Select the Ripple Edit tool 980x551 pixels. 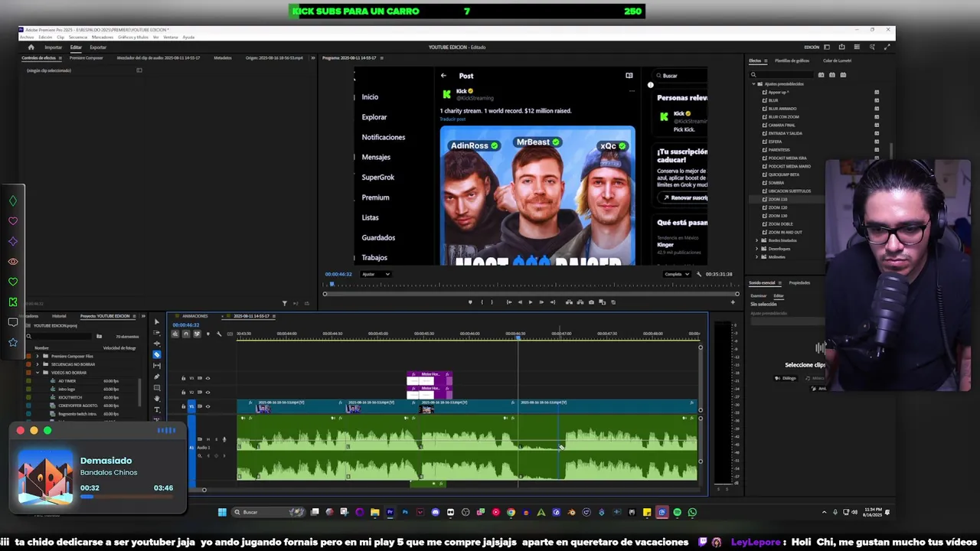click(157, 344)
